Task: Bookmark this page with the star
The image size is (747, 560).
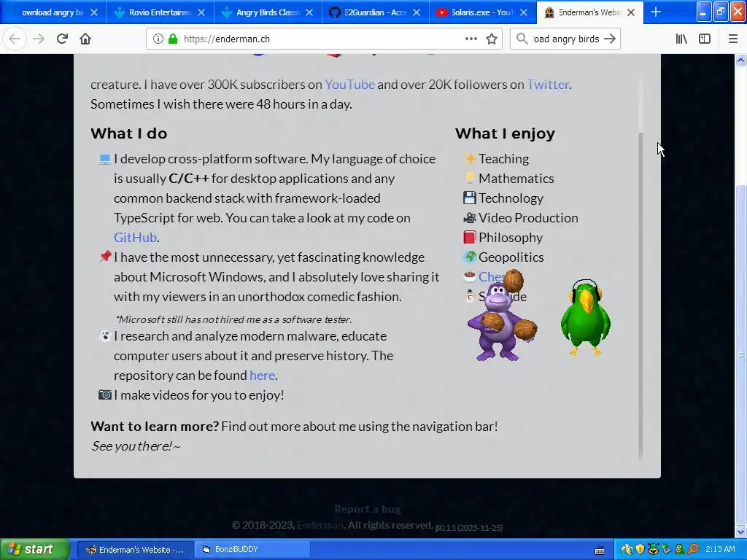Action: (x=492, y=39)
